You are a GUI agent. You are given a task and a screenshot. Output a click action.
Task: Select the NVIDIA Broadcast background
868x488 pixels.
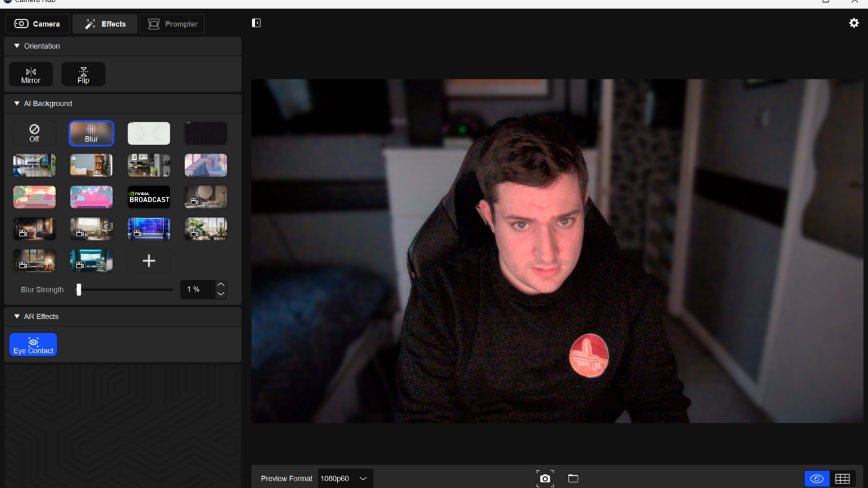tap(149, 197)
